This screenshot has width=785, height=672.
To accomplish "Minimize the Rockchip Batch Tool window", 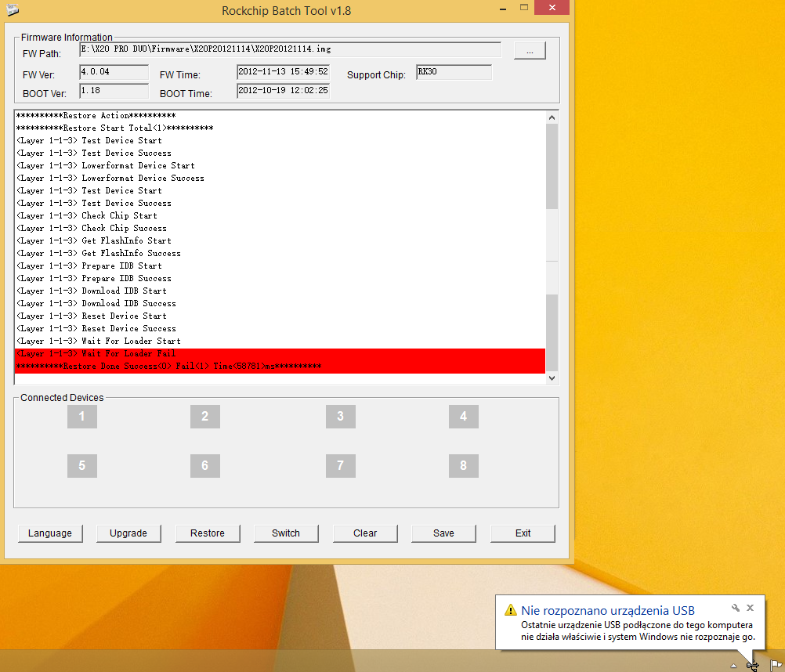I will pyautogui.click(x=503, y=9).
